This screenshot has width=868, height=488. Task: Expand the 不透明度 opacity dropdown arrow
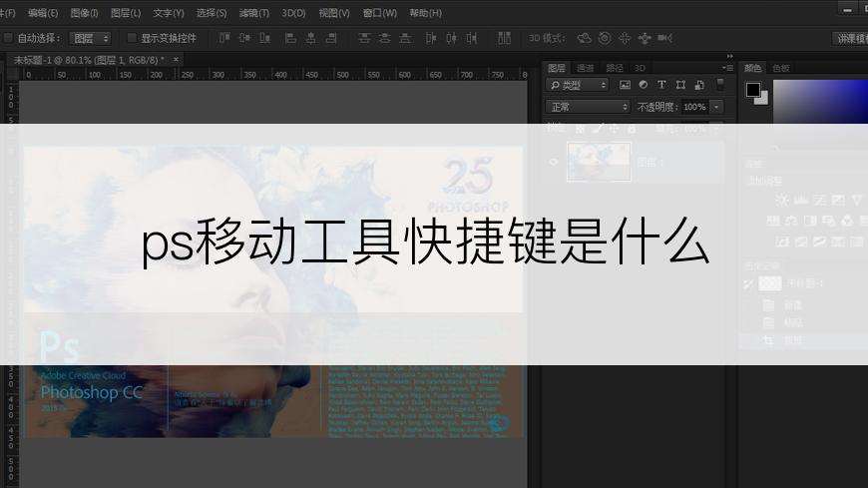(x=716, y=107)
